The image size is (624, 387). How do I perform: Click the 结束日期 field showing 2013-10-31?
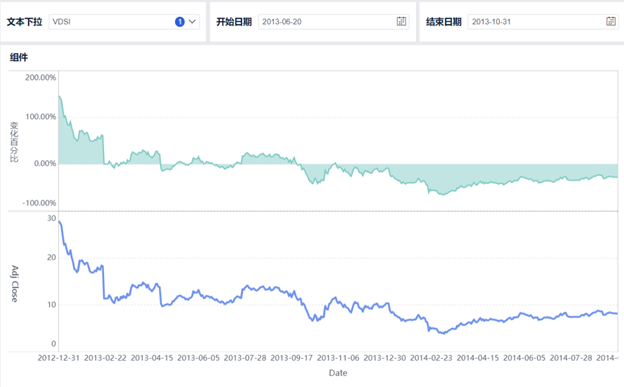pyautogui.click(x=544, y=22)
